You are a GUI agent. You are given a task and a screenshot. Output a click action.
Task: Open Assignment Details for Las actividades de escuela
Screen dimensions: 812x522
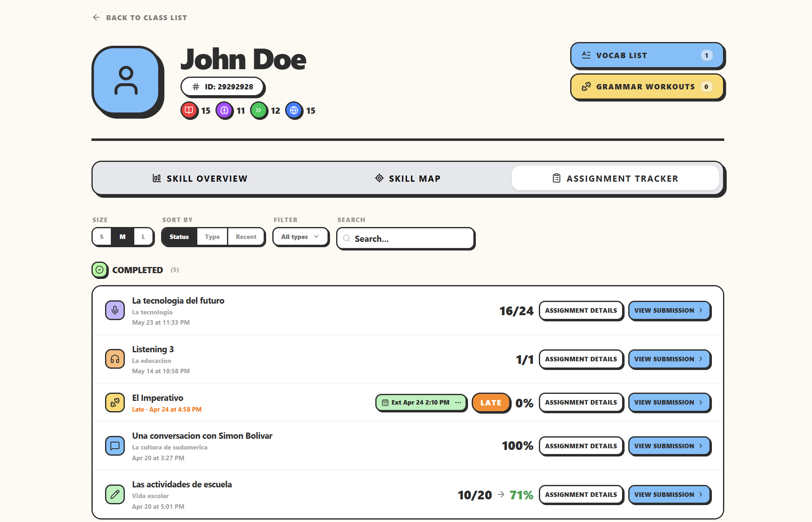coord(581,494)
